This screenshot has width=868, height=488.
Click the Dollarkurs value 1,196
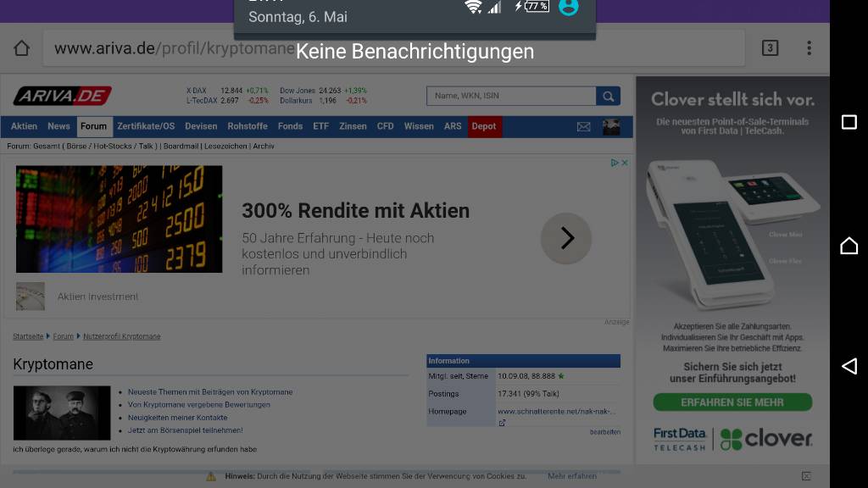[328, 101]
